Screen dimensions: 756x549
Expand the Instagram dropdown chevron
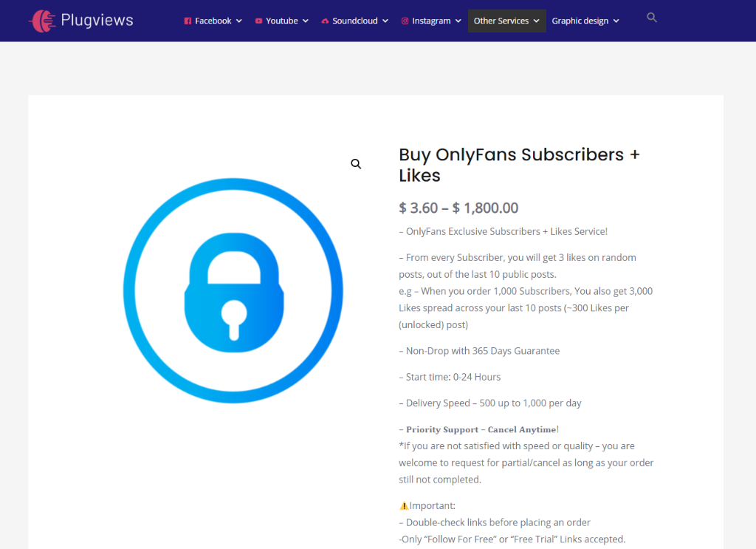tap(458, 21)
